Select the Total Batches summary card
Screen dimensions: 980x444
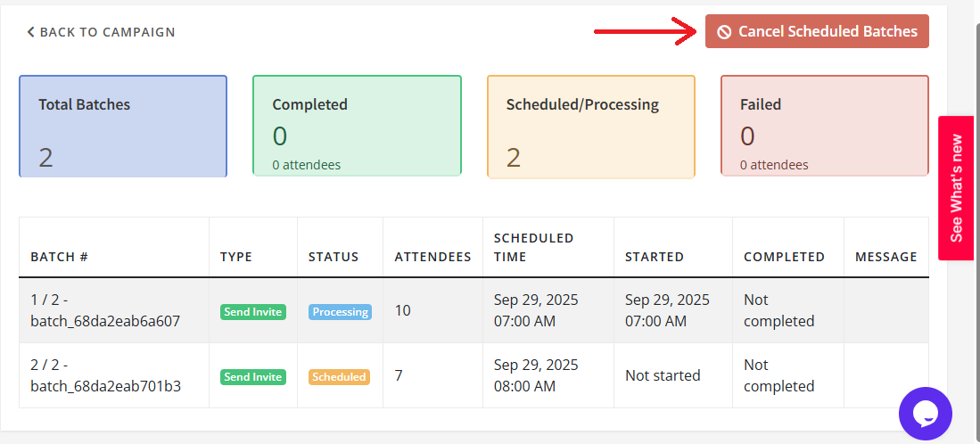[x=123, y=126]
